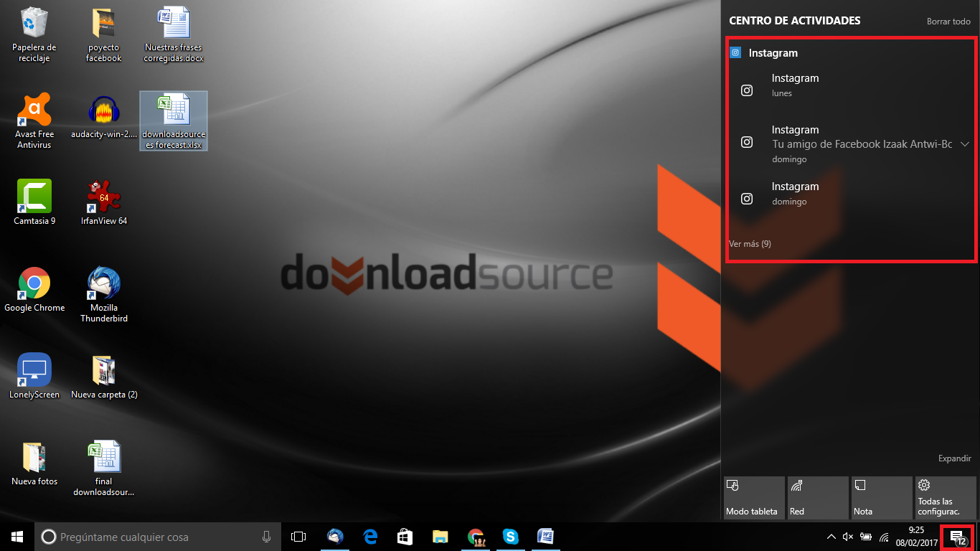980x551 pixels.
Task: Click Borrar todo to clear notifications
Action: [948, 22]
